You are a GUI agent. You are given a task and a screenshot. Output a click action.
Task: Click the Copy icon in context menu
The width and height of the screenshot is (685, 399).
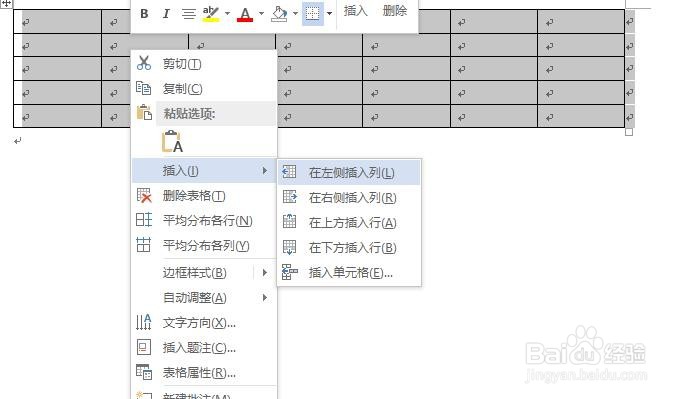tap(144, 88)
